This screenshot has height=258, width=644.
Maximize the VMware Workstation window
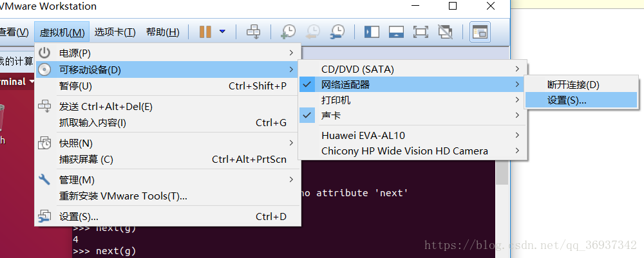[x=453, y=6]
